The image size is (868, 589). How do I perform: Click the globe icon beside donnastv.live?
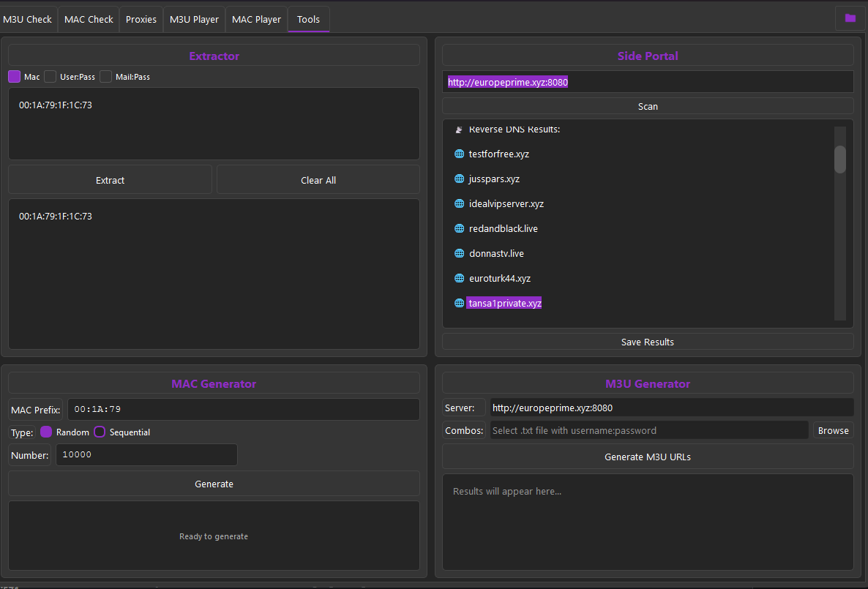tap(458, 253)
